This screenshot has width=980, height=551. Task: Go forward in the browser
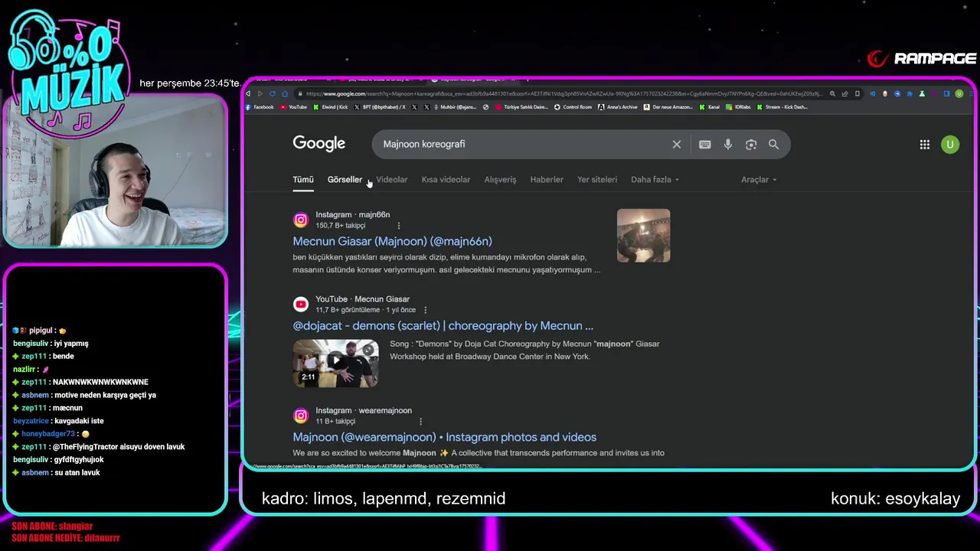(x=260, y=93)
